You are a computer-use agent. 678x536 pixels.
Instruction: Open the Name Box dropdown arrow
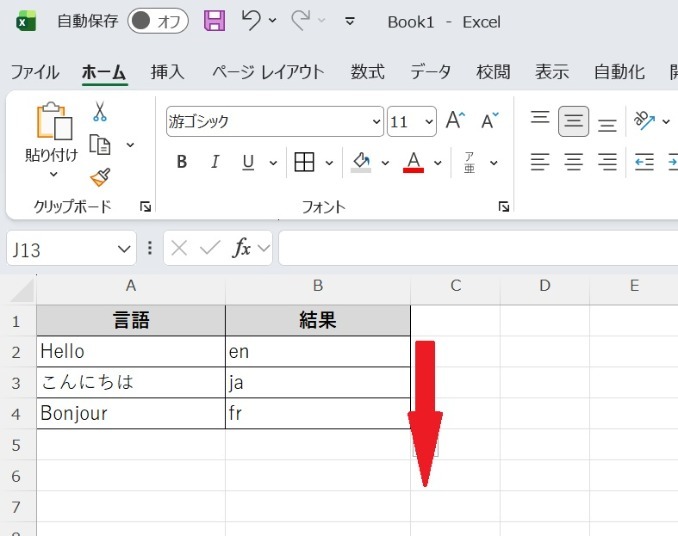[x=124, y=249]
